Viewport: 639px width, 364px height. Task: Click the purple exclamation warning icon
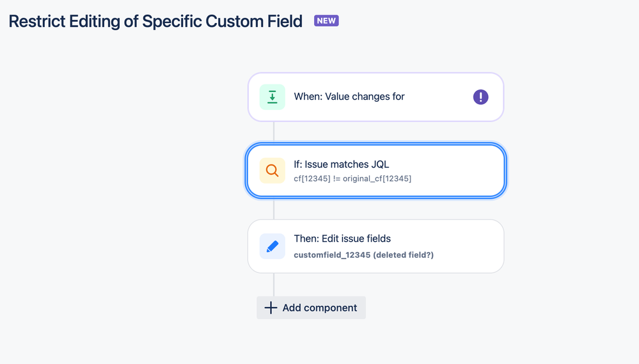480,97
